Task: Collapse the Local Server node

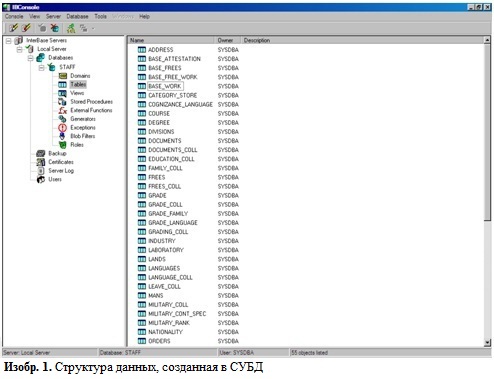Action: (x=19, y=49)
